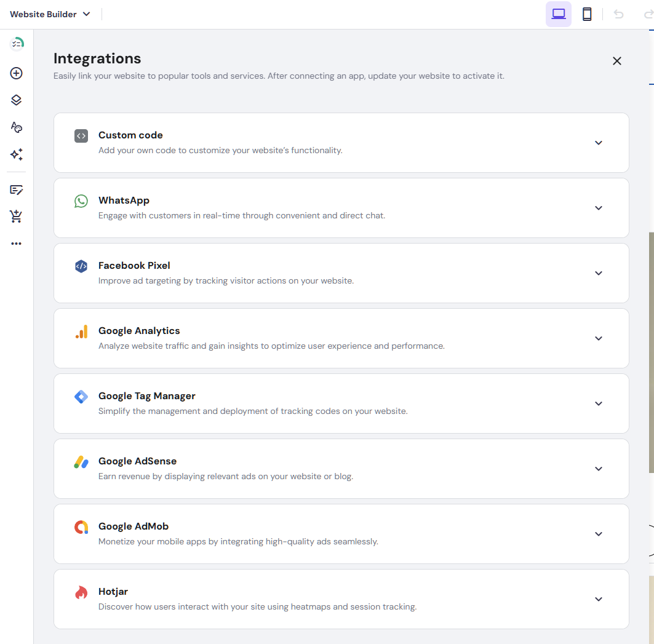Select the Google Tag Manager title
This screenshot has height=644, width=654.
click(147, 396)
